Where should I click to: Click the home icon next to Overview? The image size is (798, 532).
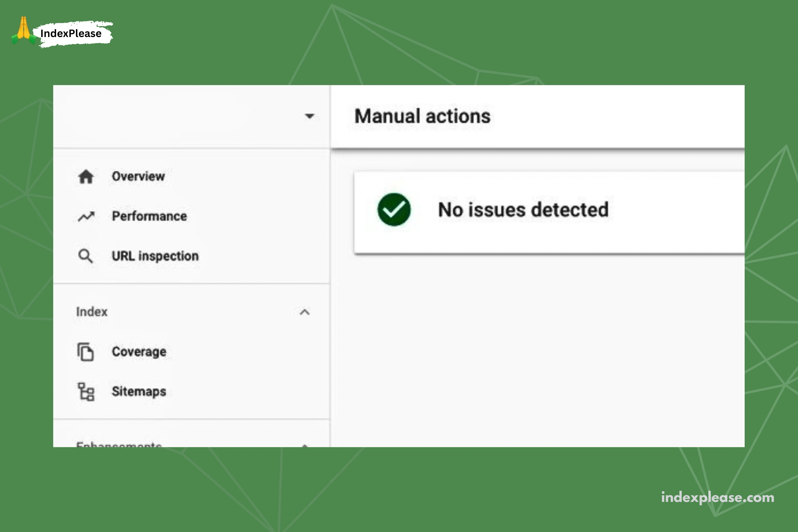tap(86, 176)
